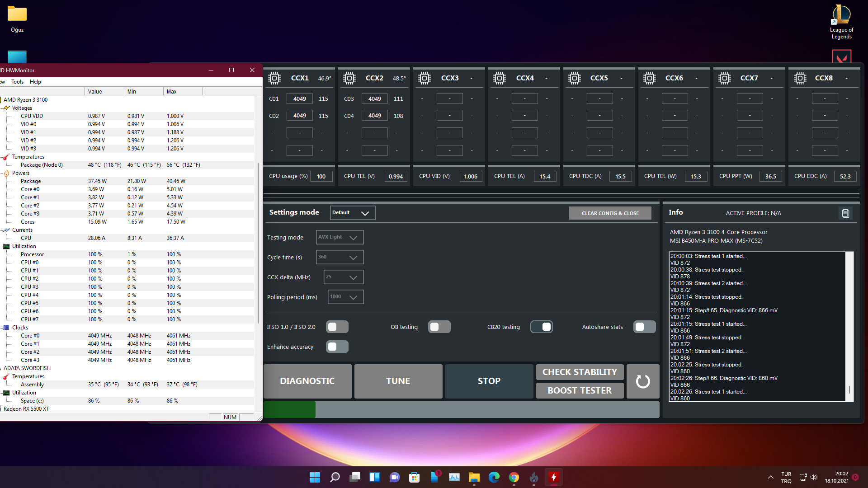Click the CPU PPT (W) value field
This screenshot has height=488, width=868.
(x=771, y=177)
